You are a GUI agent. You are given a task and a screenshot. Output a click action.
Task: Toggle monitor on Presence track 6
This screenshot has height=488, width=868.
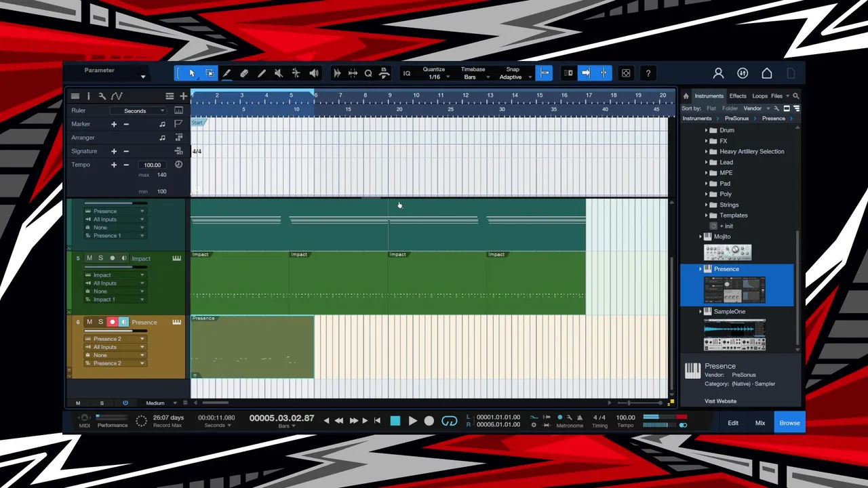(x=123, y=322)
